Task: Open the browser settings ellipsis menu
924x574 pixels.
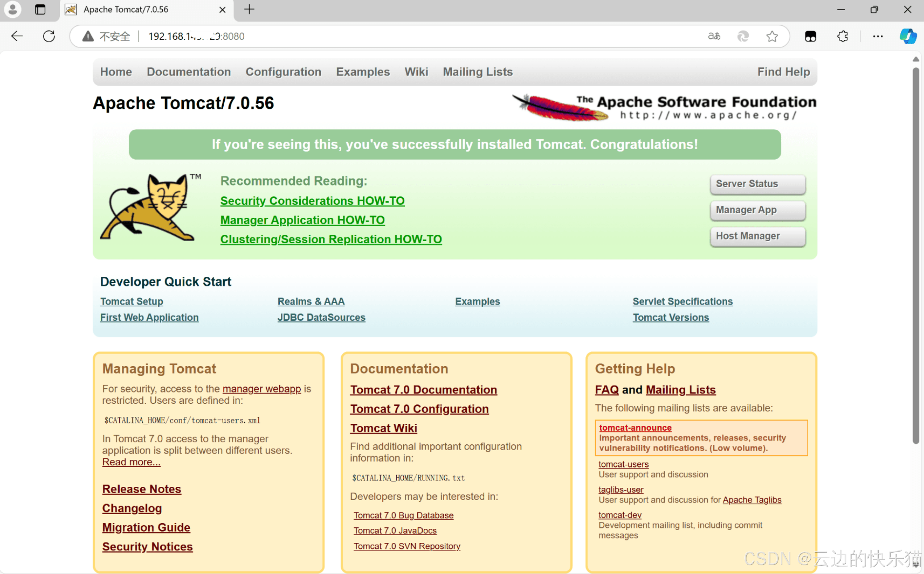Action: 878,37
